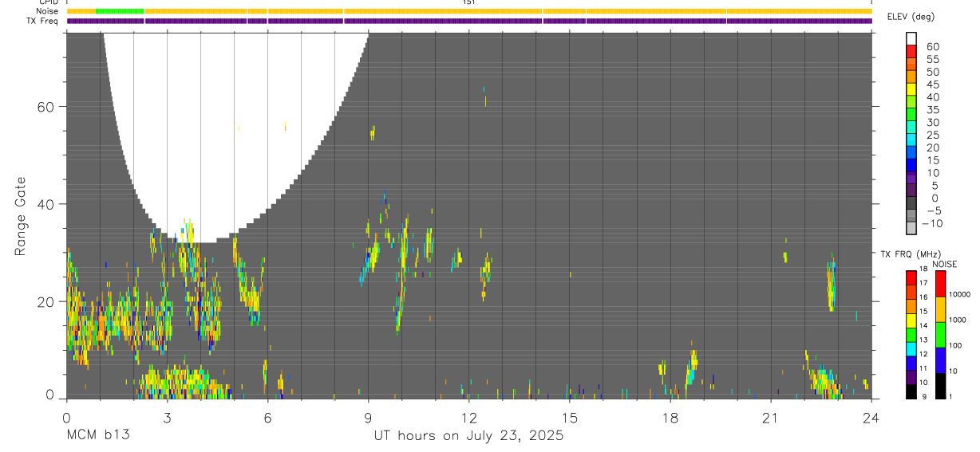Click the '14' label on TX FRQ colorbar
The height and width of the screenshot is (452, 980).
[x=923, y=325]
